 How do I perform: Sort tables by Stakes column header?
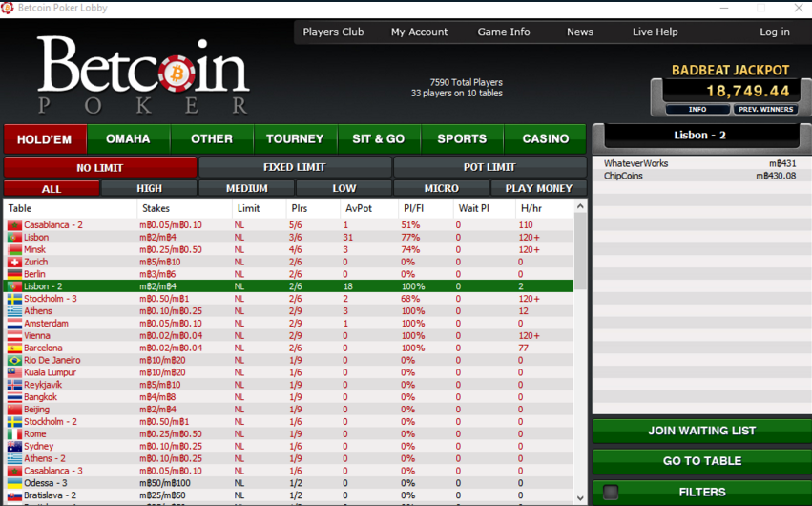(x=156, y=208)
